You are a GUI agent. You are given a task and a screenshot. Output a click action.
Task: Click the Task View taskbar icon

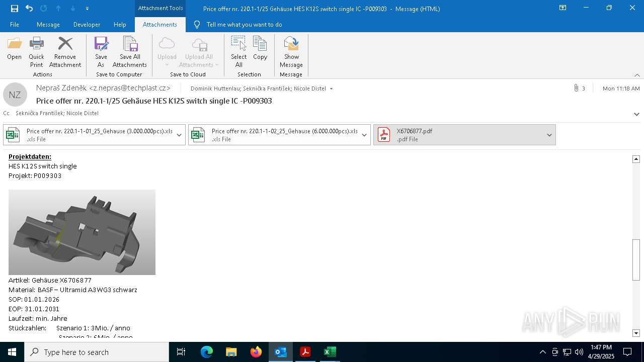click(181, 352)
